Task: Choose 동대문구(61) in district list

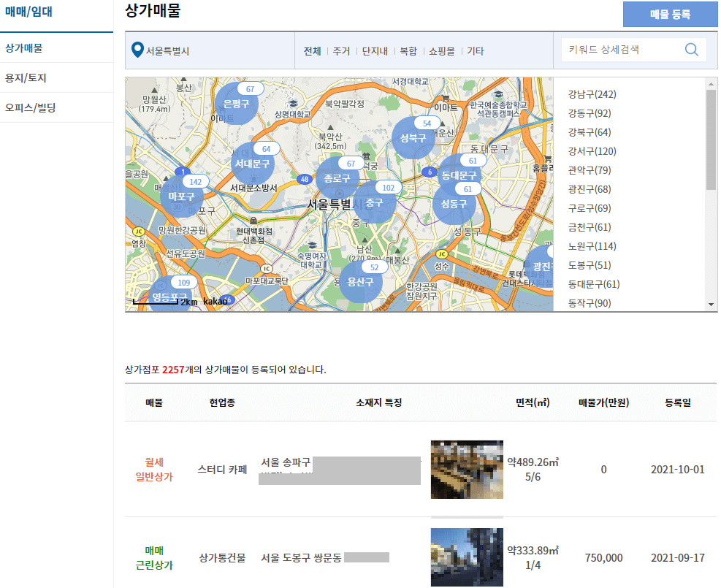Action: click(x=594, y=284)
